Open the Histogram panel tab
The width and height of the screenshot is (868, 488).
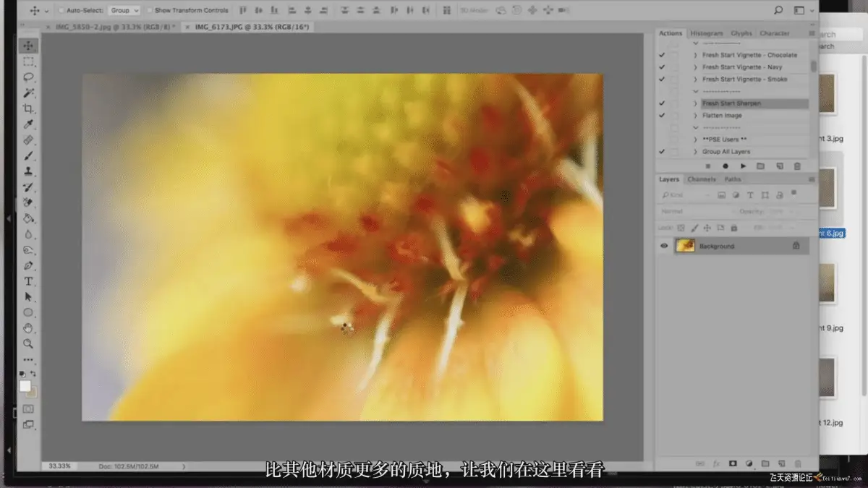(706, 33)
